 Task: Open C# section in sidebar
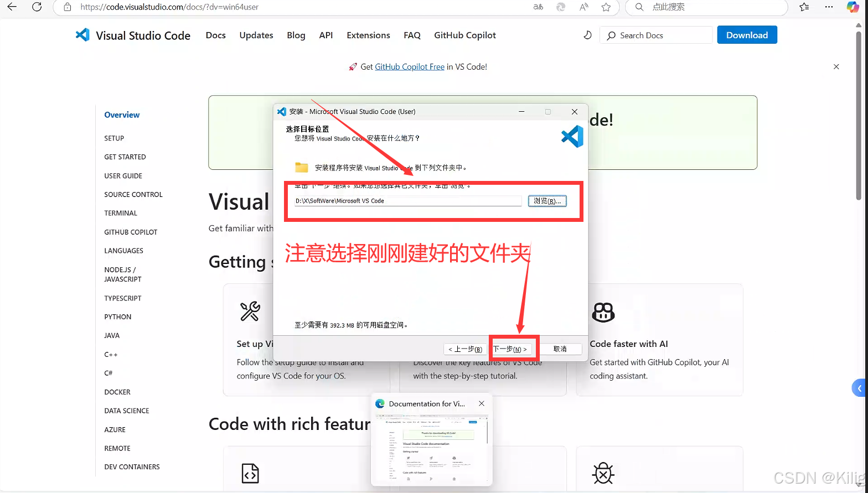tap(108, 373)
